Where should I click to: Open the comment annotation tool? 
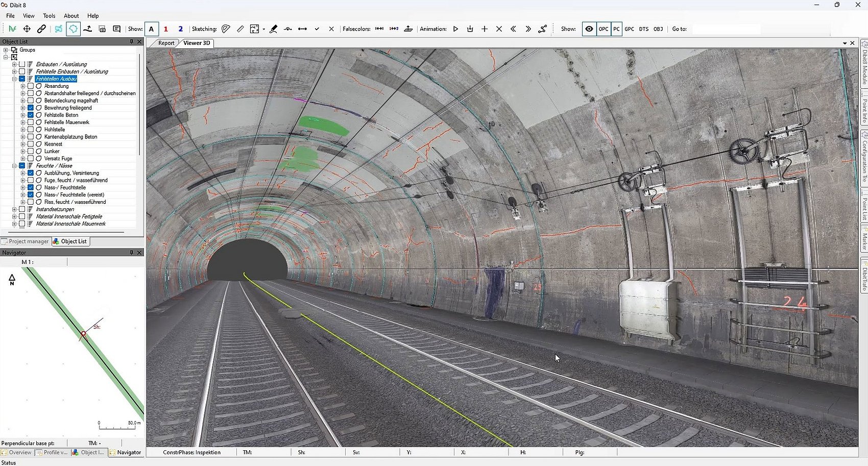click(116, 29)
